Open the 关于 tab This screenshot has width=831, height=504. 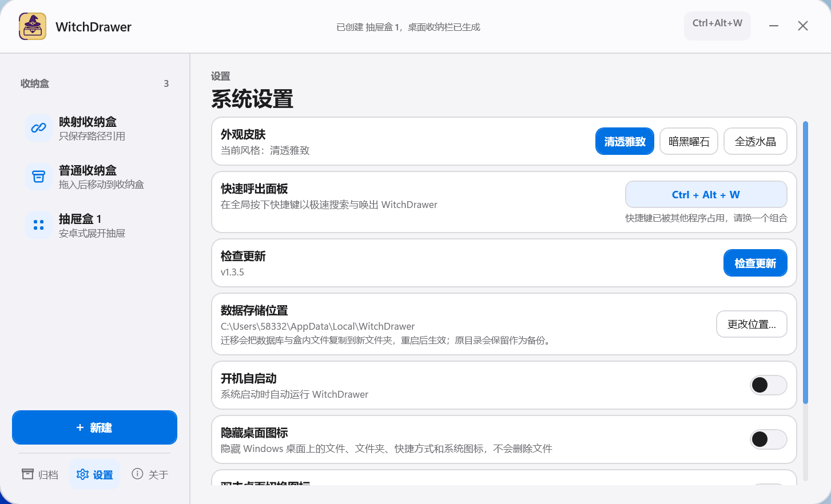(x=150, y=474)
